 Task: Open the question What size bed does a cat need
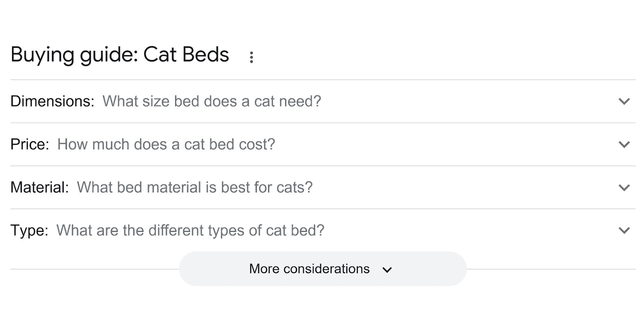pyautogui.click(x=212, y=101)
